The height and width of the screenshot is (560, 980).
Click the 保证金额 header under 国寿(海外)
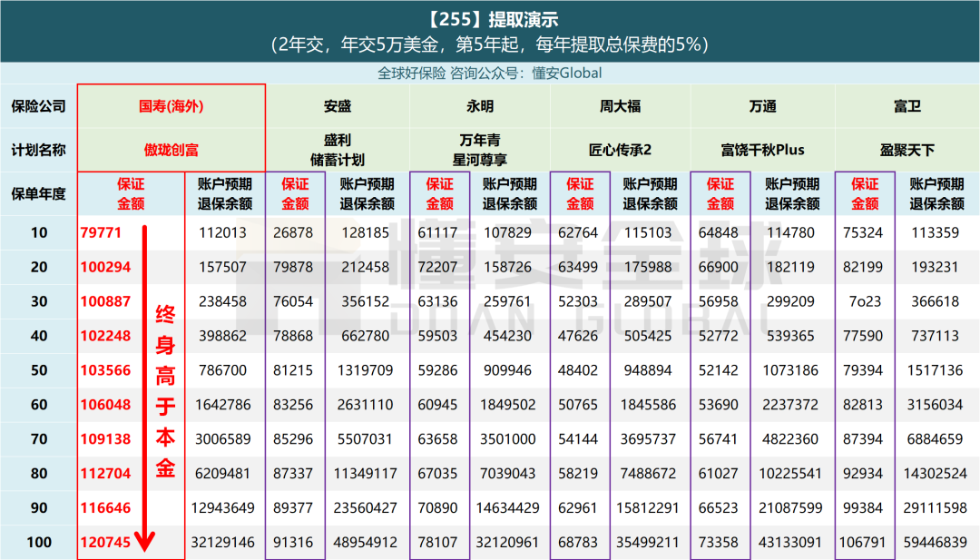tap(132, 193)
